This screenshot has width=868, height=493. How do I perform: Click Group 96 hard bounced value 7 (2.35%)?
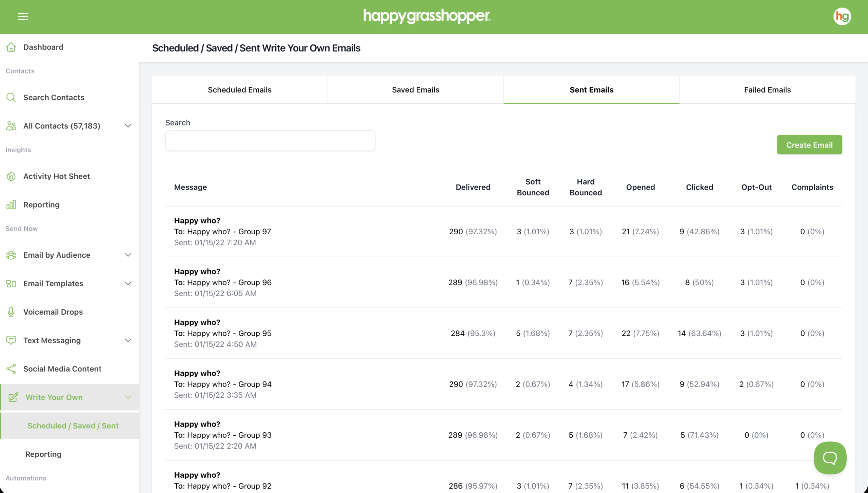[586, 282]
